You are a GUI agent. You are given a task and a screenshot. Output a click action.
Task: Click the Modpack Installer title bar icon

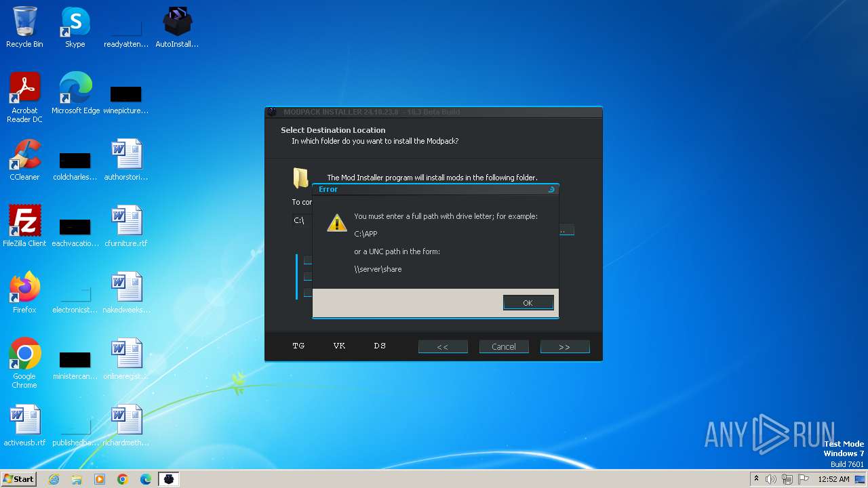pos(273,112)
